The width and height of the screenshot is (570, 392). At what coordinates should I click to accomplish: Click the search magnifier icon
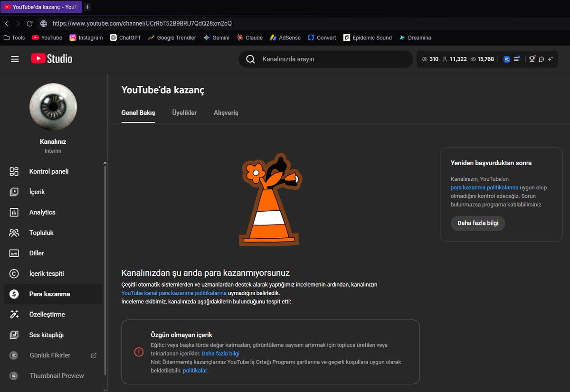point(250,59)
